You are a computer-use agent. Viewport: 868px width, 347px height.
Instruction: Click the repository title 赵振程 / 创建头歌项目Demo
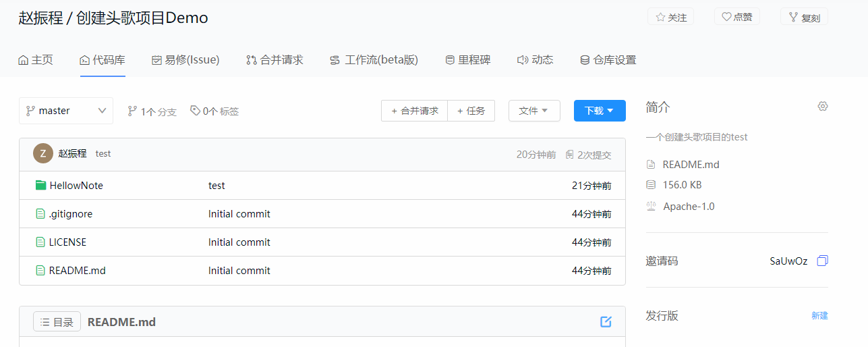[113, 18]
